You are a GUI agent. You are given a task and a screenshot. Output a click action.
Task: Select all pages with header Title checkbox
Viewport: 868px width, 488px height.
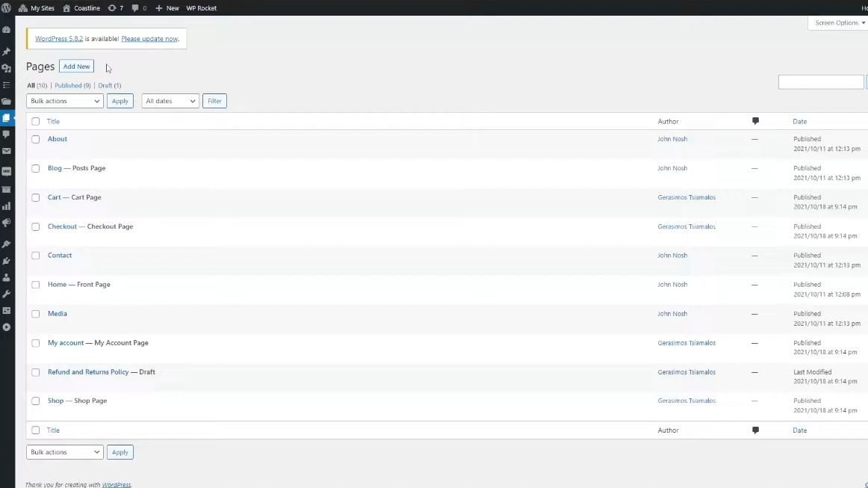click(35, 121)
